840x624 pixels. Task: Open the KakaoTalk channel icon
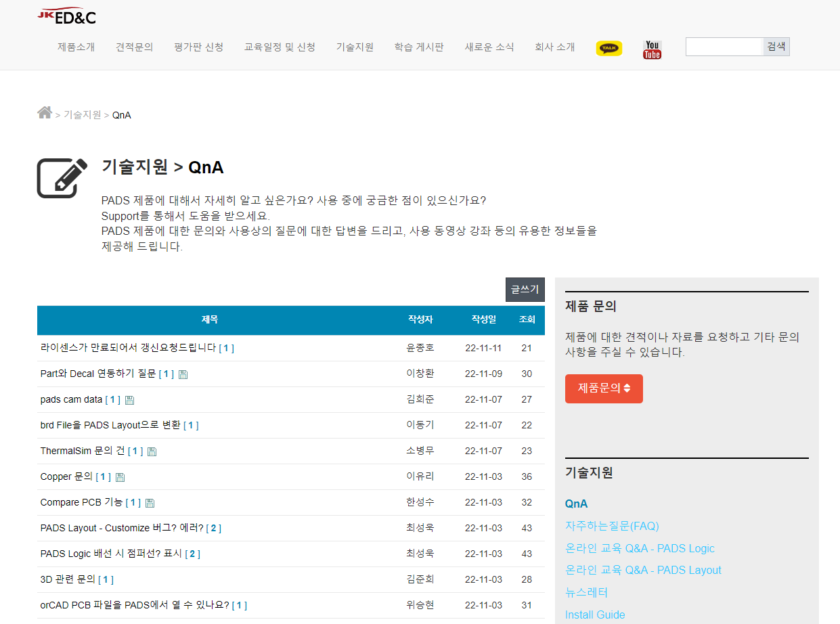click(x=609, y=48)
